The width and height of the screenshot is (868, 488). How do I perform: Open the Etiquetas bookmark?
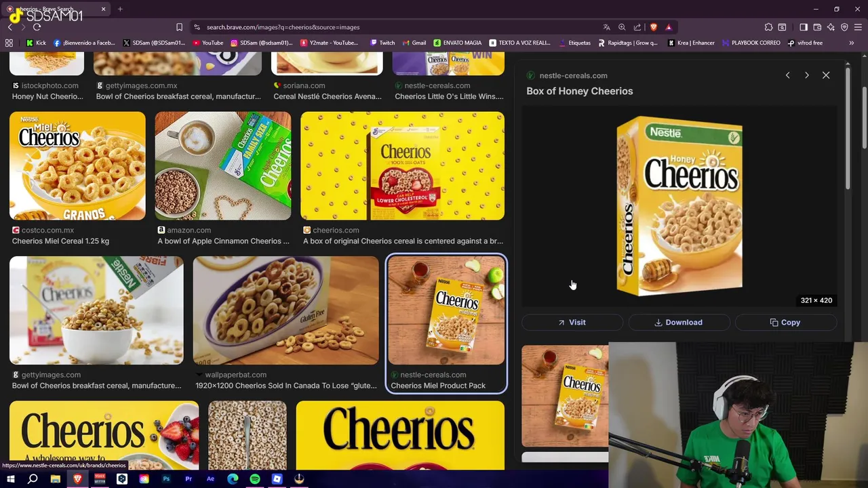[575, 43]
